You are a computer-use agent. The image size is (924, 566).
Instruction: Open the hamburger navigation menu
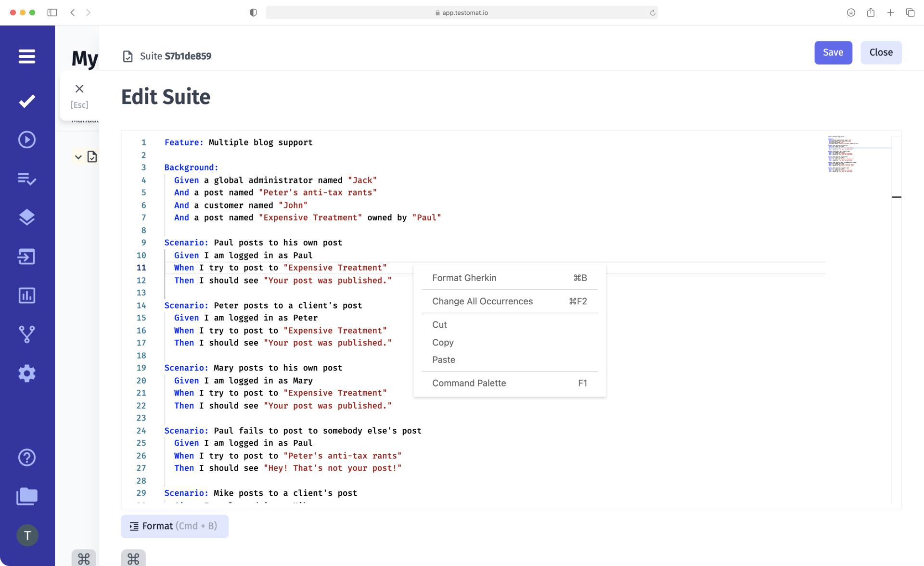coord(27,56)
